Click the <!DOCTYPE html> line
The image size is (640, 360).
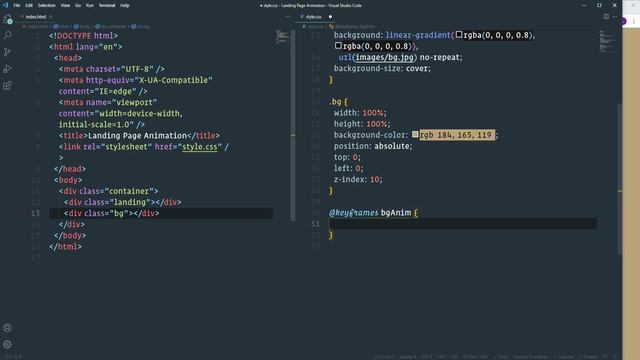click(x=84, y=36)
